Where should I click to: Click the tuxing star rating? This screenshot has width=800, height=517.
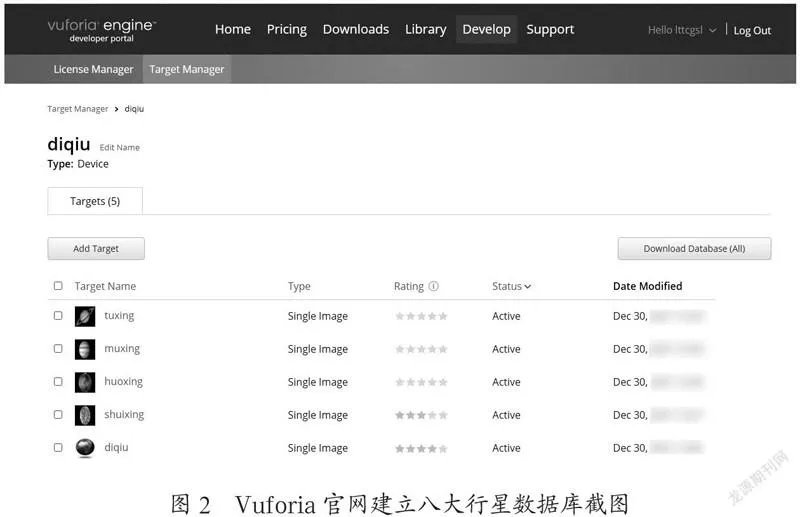click(x=421, y=316)
